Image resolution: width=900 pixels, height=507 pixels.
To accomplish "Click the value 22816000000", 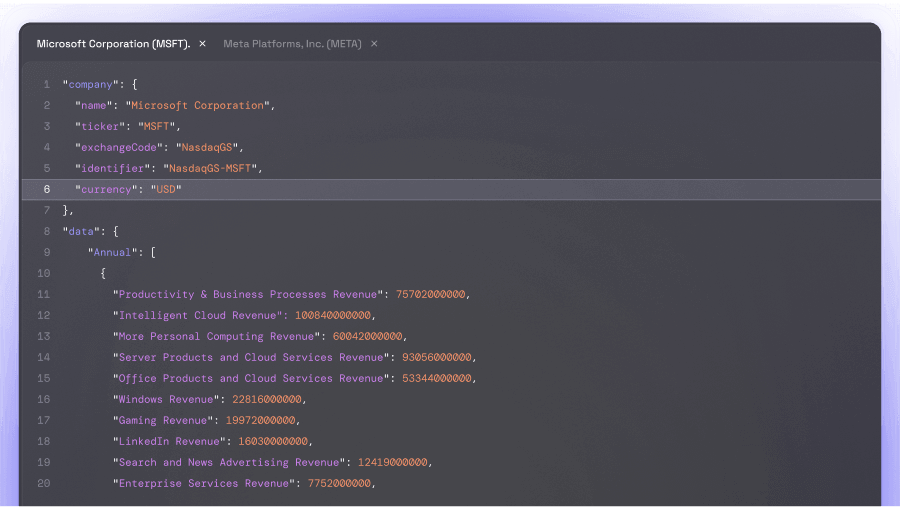I will click(267, 399).
